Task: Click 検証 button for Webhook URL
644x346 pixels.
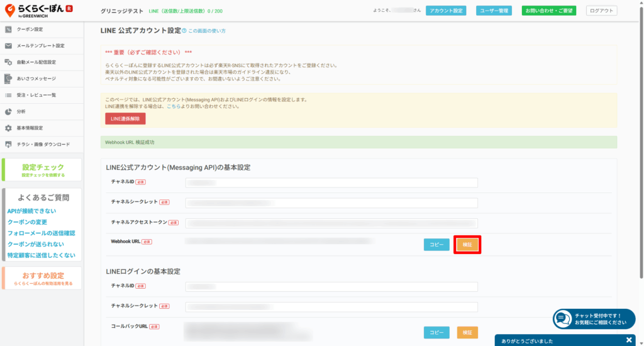Action: tap(467, 245)
